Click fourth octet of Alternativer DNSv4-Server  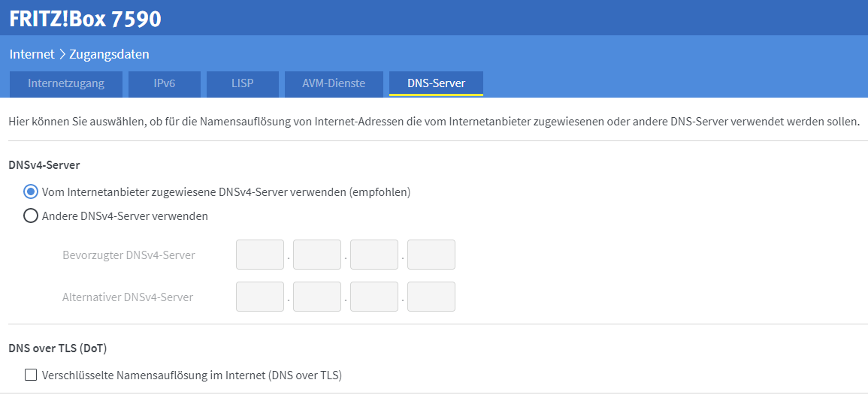point(431,297)
